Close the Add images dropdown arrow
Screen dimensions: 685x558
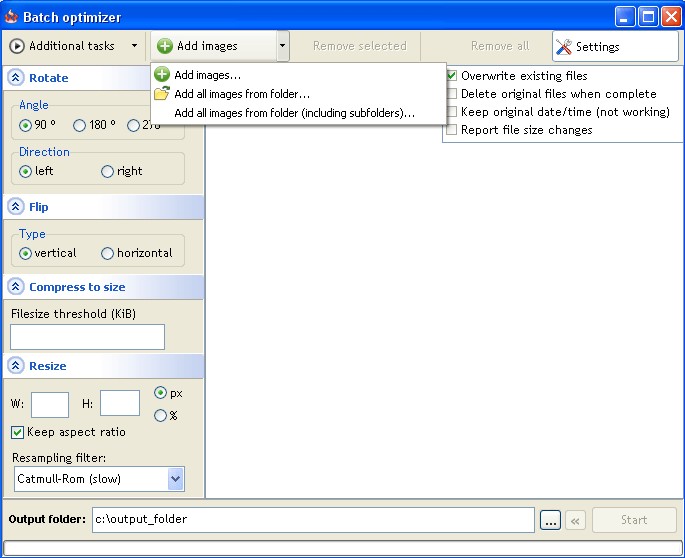point(283,46)
